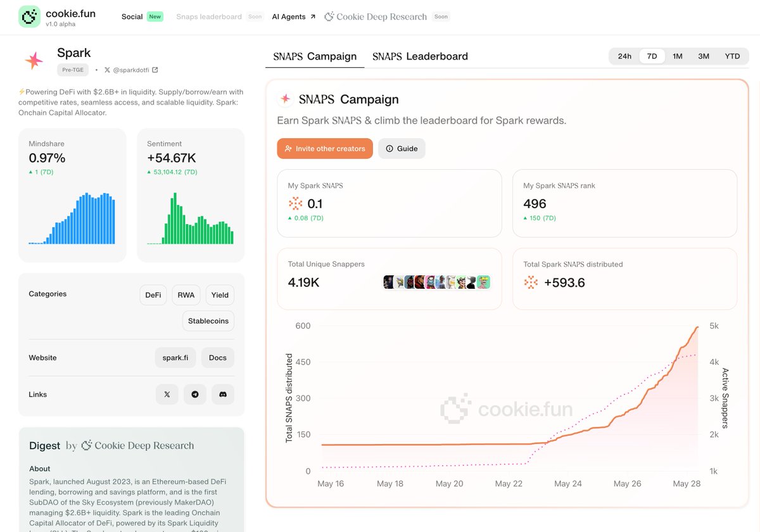Click the May 28 chart axis label
This screenshot has height=532, width=760.
(x=686, y=484)
